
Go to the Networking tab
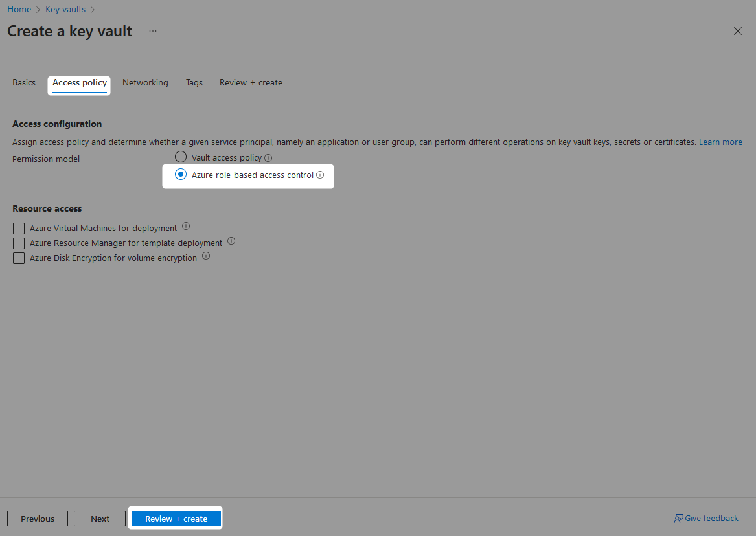(145, 82)
